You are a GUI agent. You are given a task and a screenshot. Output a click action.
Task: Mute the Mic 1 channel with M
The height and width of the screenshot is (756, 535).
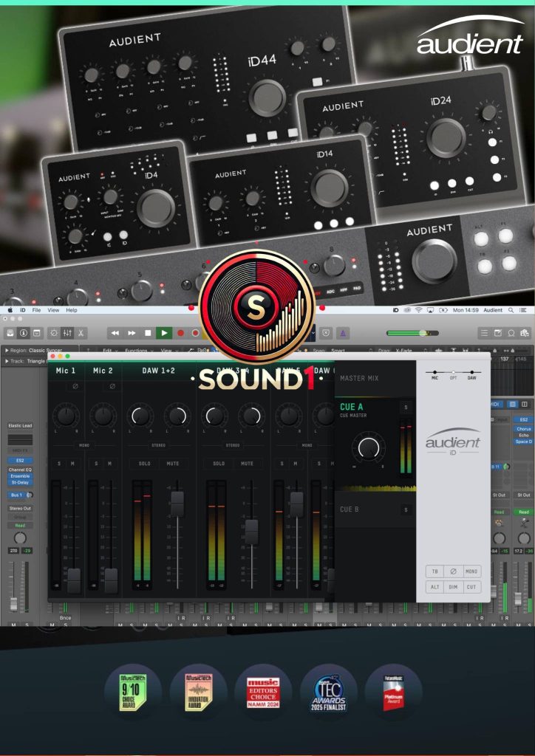point(72,464)
